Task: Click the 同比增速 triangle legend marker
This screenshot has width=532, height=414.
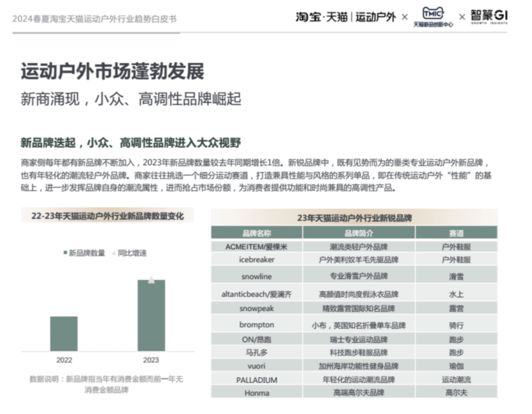Action: (x=114, y=253)
